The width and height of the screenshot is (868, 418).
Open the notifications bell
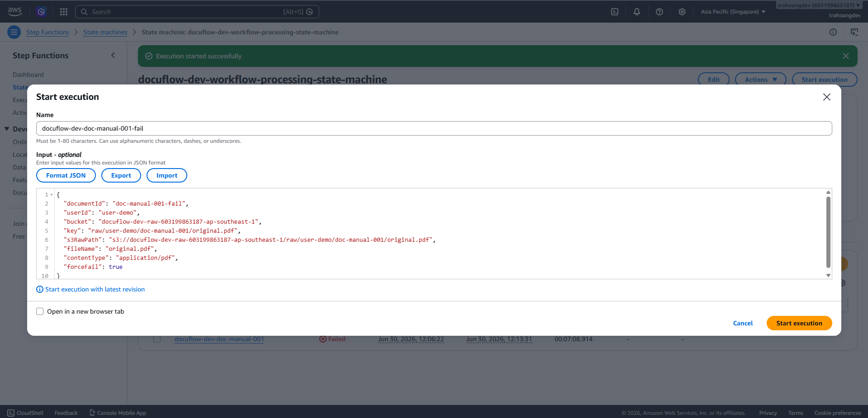(x=637, y=12)
